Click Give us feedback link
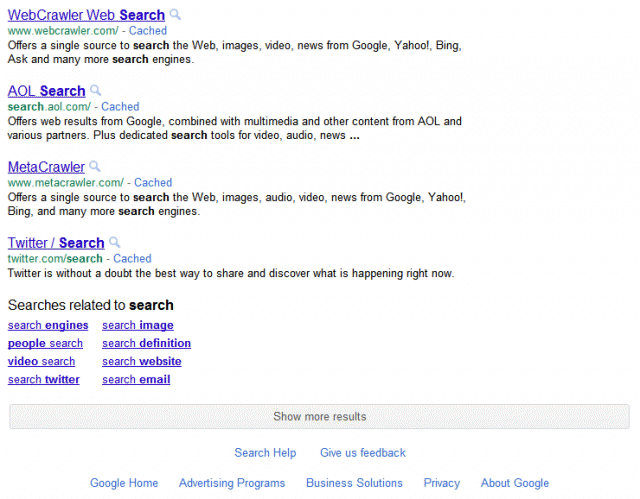Image resolution: width=640 pixels, height=499 pixels. (x=363, y=453)
